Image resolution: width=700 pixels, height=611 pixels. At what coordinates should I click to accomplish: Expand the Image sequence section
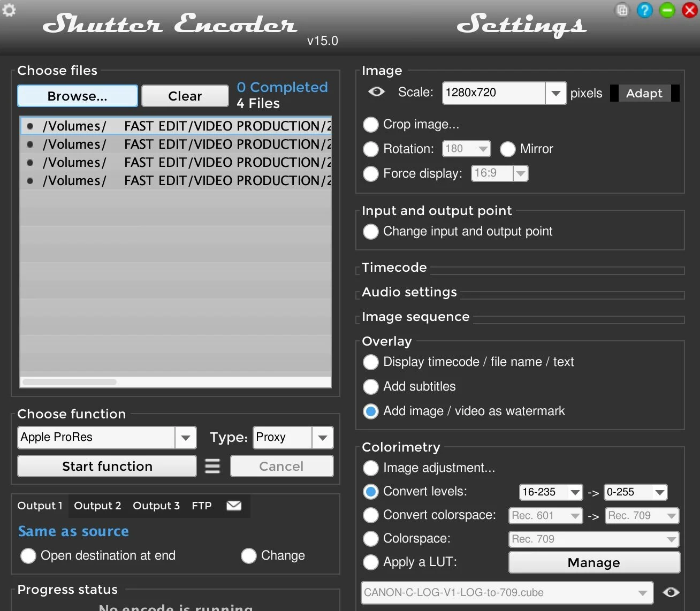pyautogui.click(x=416, y=317)
